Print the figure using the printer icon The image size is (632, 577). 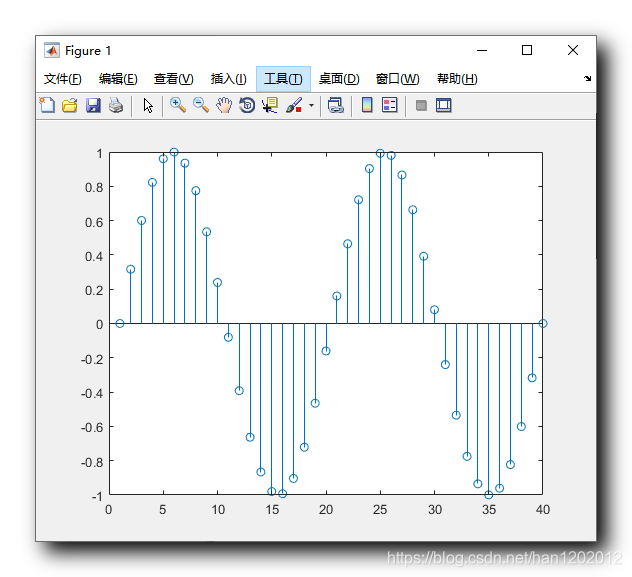click(x=116, y=105)
